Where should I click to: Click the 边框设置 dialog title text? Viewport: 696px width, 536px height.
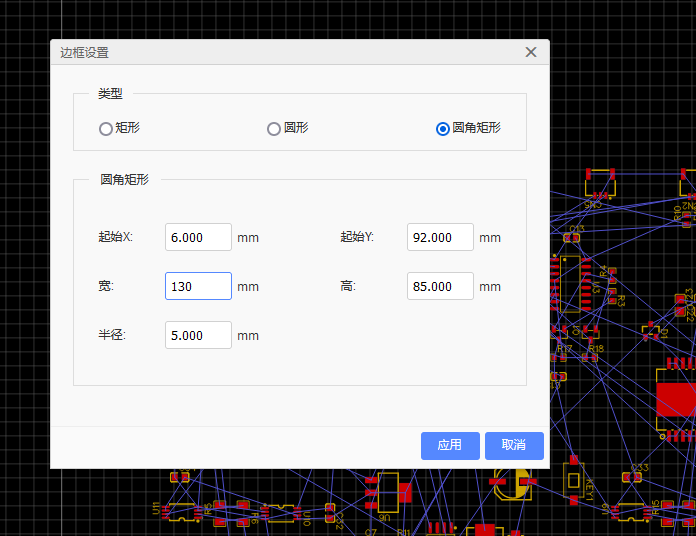click(84, 53)
